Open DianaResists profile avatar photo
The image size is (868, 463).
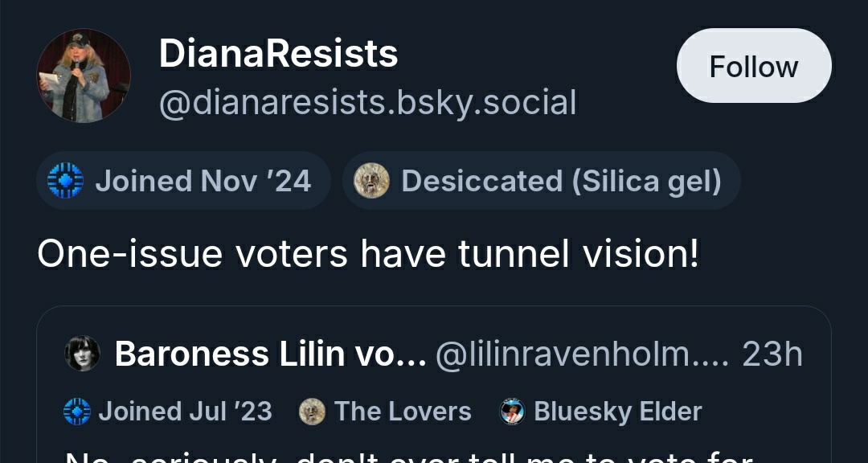(84, 76)
